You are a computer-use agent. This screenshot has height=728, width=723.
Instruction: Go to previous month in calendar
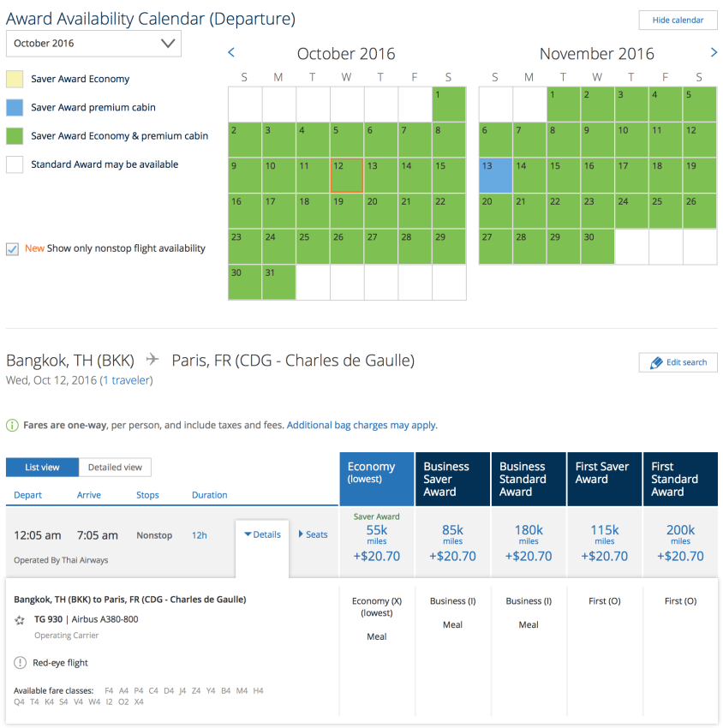point(231,53)
